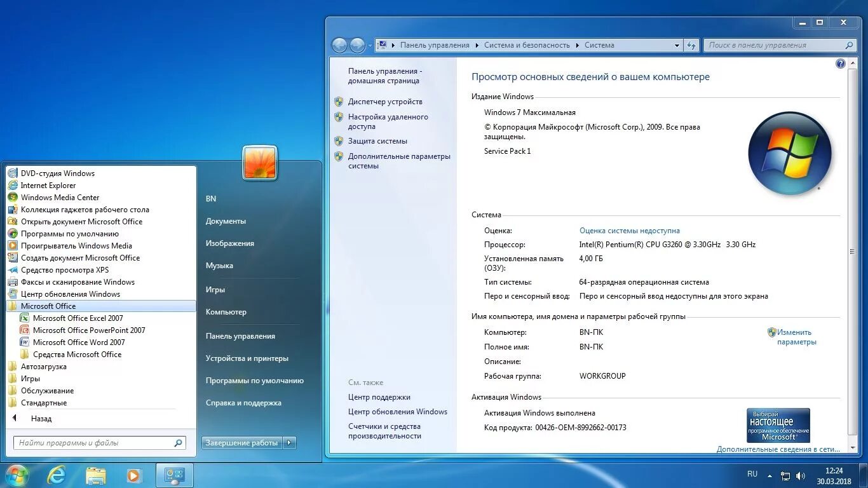Select Создать документ Microsoft Office
The width and height of the screenshot is (868, 488).
[80, 258]
